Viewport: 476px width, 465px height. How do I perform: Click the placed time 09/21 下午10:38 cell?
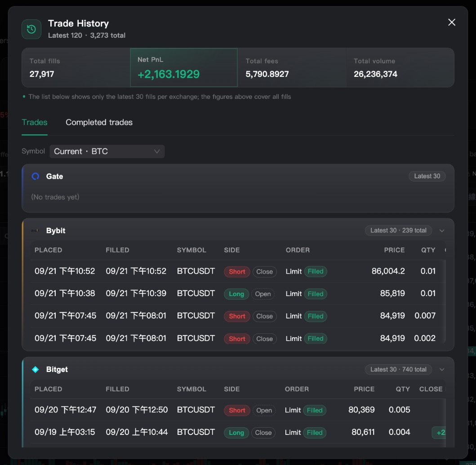click(65, 293)
